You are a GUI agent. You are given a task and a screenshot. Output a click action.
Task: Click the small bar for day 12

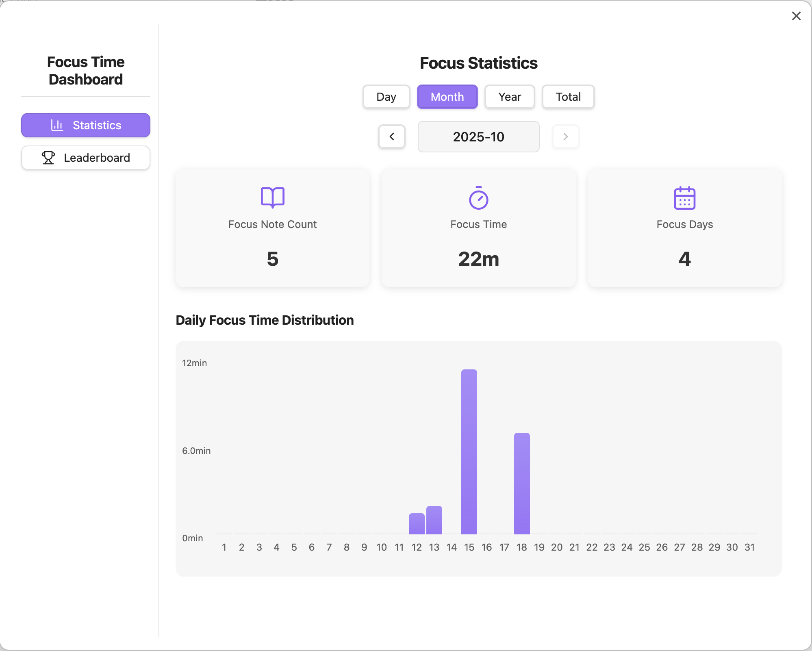(x=417, y=524)
